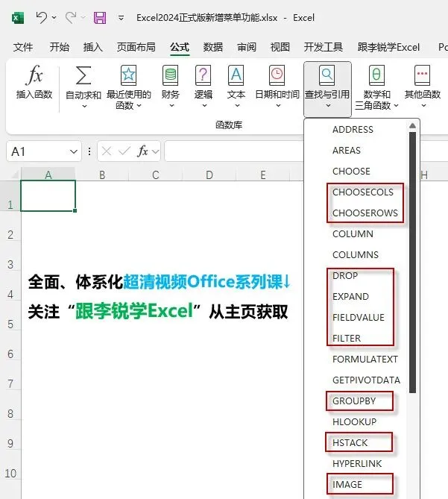Select the IMAGE function entry
Viewport: 448px width, 499px height.
[347, 485]
